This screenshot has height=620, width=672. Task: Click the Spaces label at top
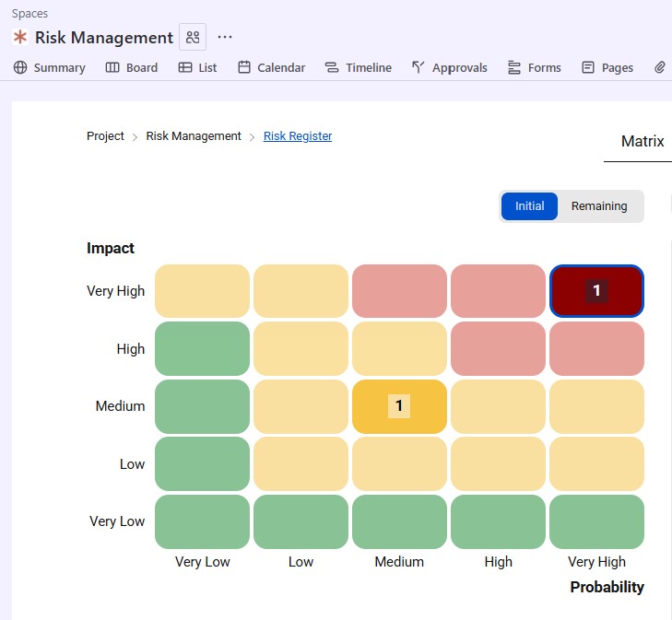tap(29, 14)
